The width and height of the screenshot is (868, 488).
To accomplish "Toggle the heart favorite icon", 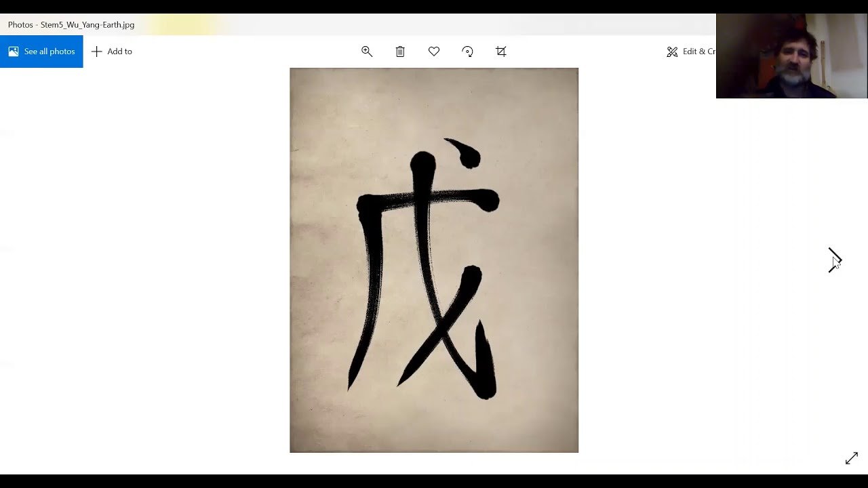I will [x=434, y=52].
